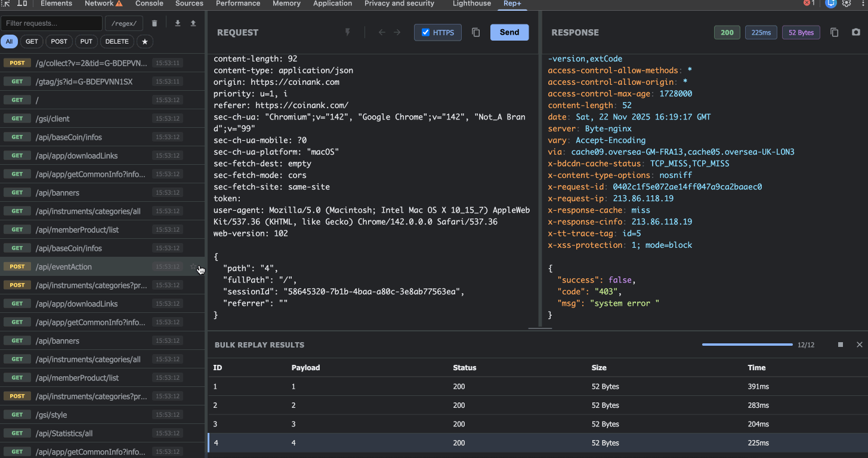The width and height of the screenshot is (868, 458).
Task: Click the Filter requests input field
Action: click(51, 23)
